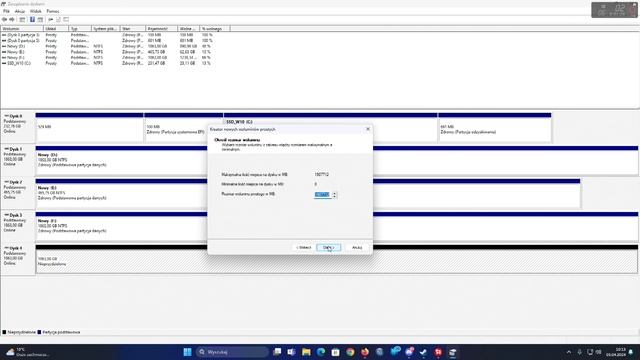Click the blue Help toolbar icon
This screenshot has height=360, width=640.
[32, 20]
